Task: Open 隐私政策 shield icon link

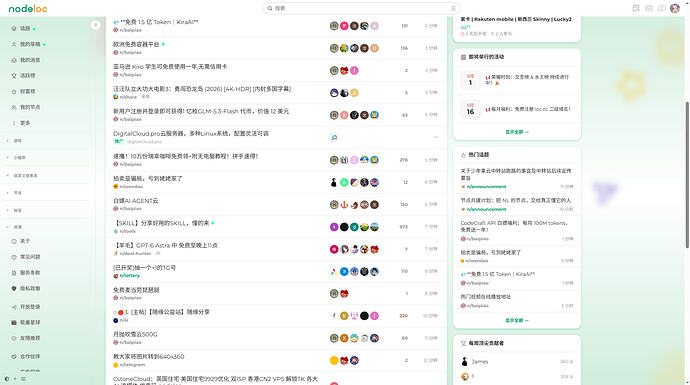Action: click(14, 289)
